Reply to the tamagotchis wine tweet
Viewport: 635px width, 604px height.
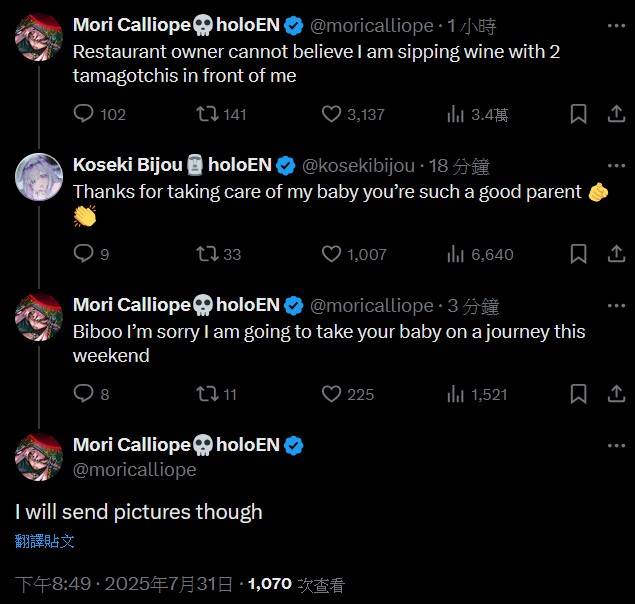pos(84,114)
